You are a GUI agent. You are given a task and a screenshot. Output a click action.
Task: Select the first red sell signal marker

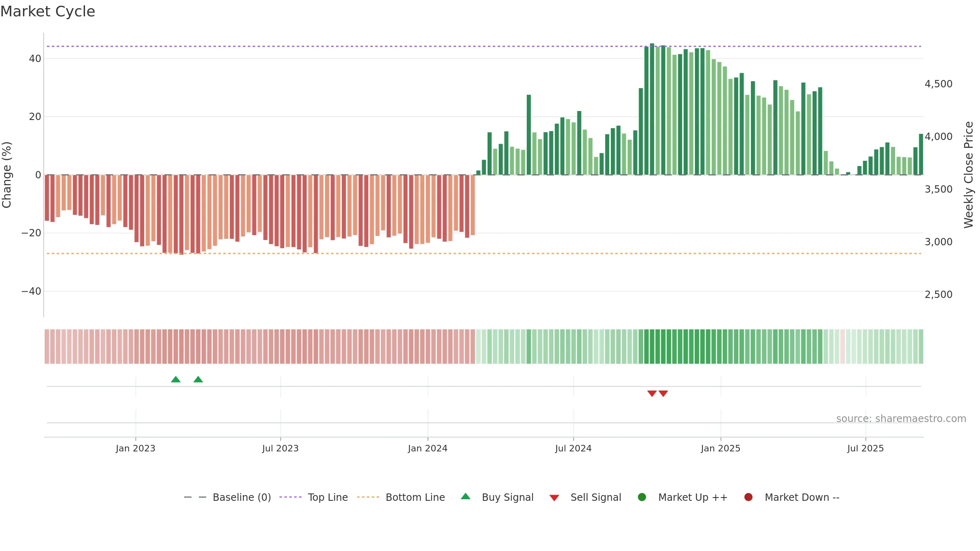(652, 393)
